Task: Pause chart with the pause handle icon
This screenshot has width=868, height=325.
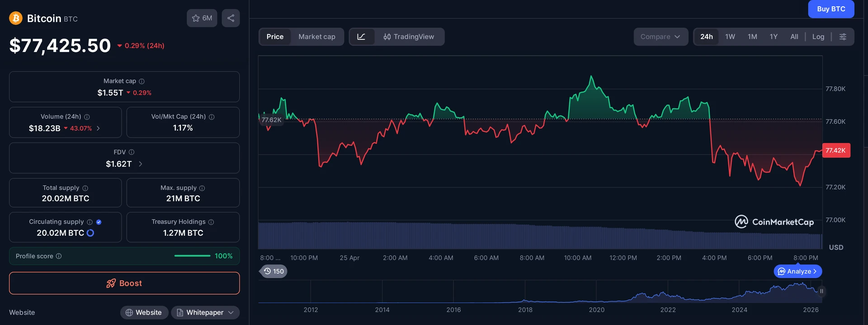Action: point(821,291)
